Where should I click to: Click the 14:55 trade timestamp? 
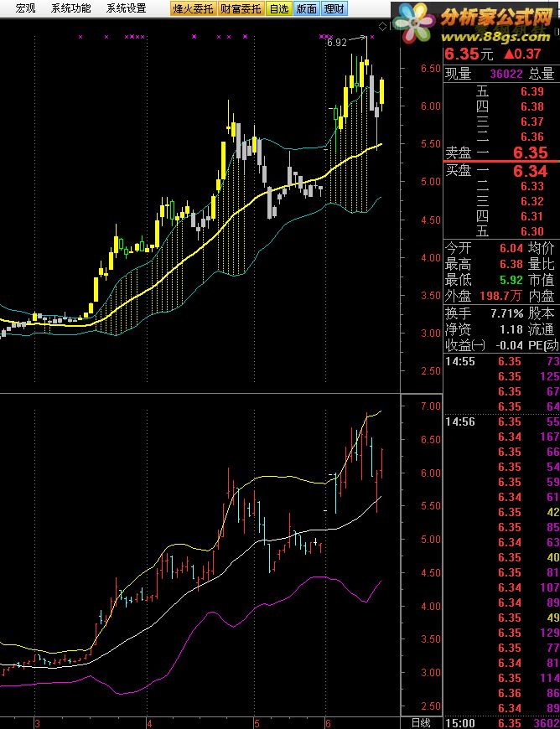(x=460, y=361)
